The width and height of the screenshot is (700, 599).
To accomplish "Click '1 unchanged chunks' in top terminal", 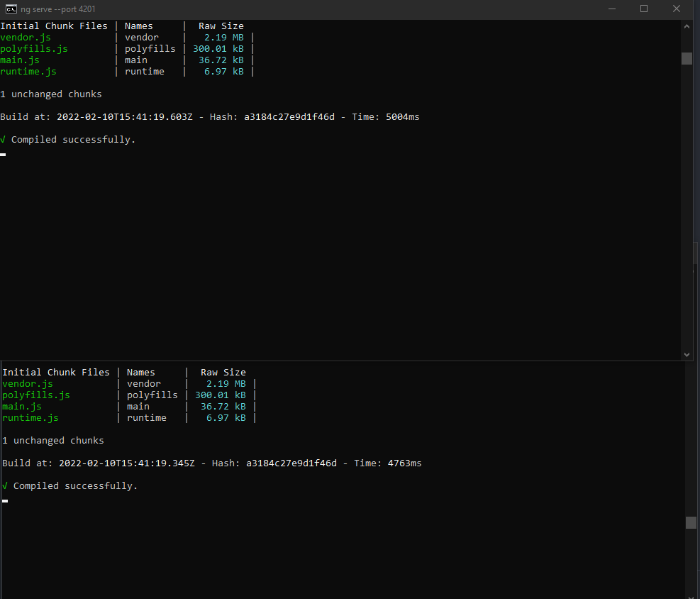I will pos(51,94).
